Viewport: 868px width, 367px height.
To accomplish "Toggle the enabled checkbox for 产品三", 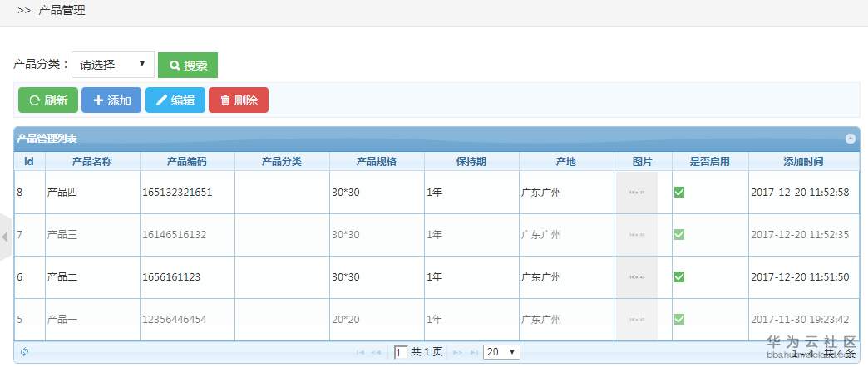I will tap(679, 235).
